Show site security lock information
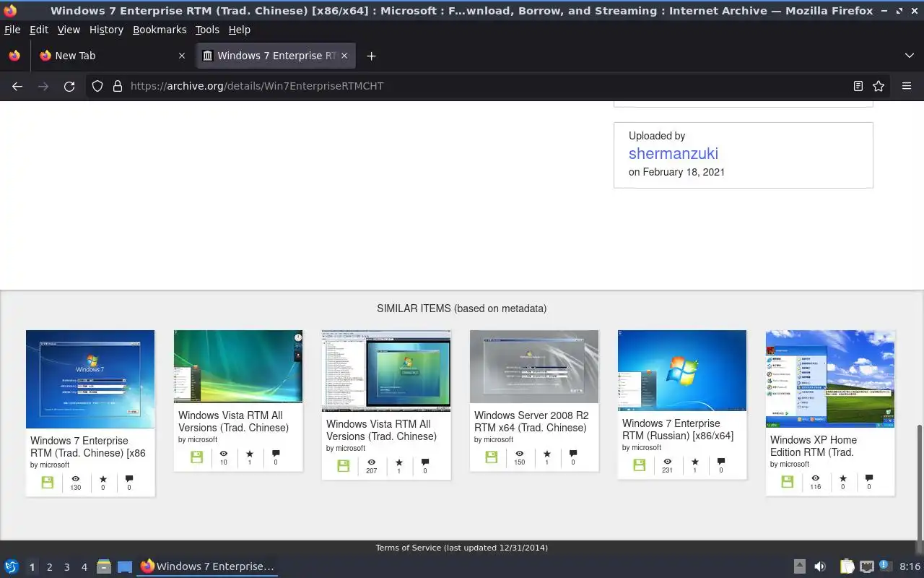 coord(118,86)
